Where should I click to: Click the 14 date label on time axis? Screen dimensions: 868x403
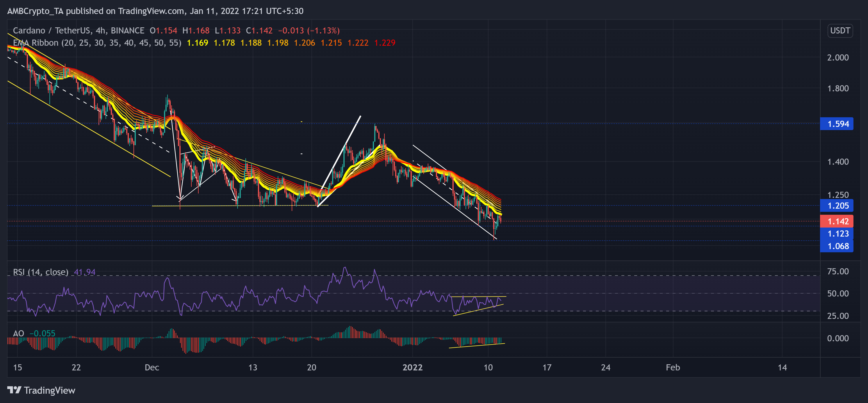(782, 367)
